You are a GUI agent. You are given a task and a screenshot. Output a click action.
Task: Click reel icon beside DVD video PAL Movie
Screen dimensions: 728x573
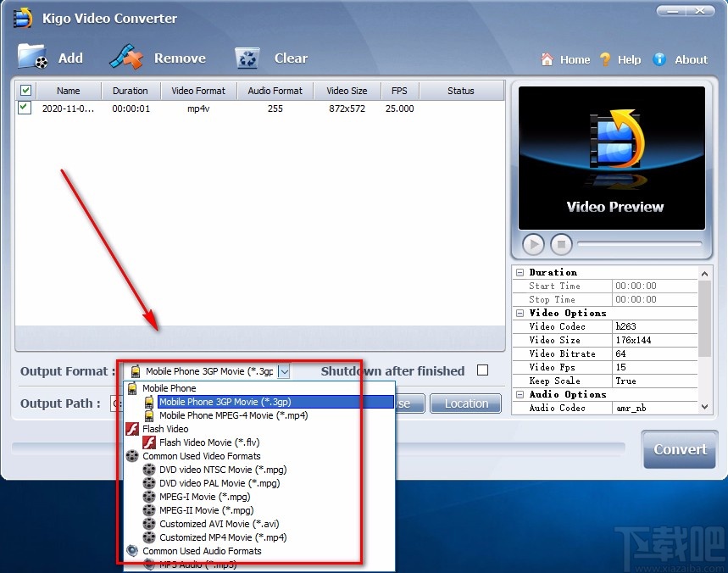pos(149,483)
